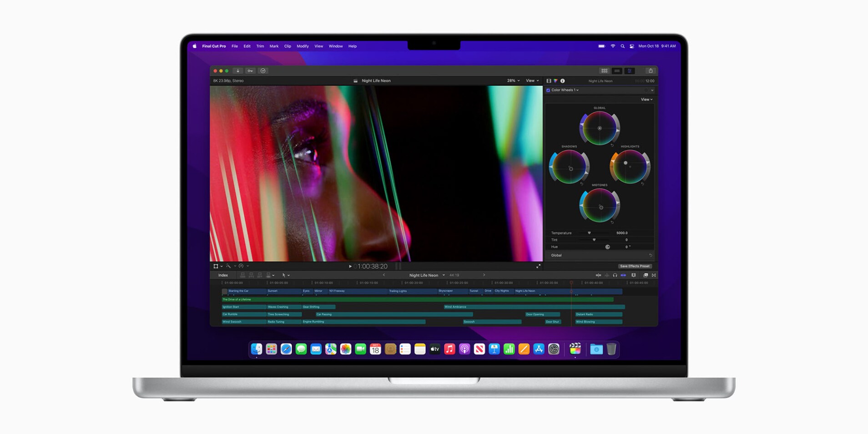Click the insert clip edit icon
Screen dimensions: 868x434
251,275
